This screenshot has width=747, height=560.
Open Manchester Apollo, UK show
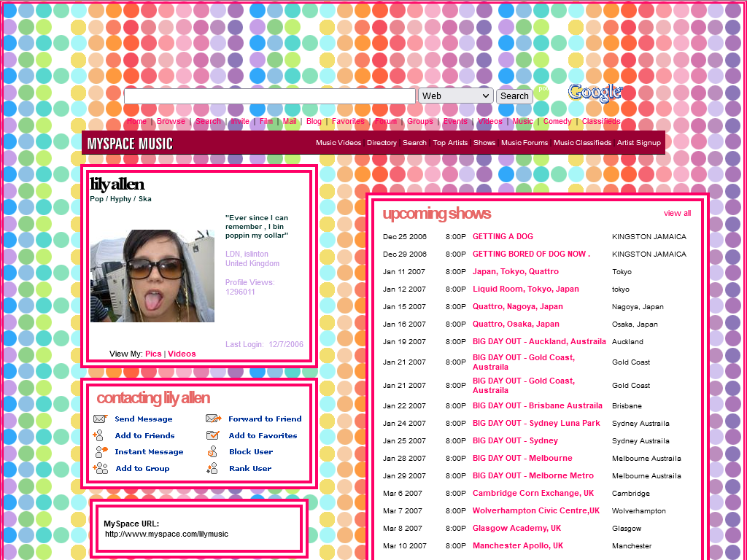tap(518, 545)
